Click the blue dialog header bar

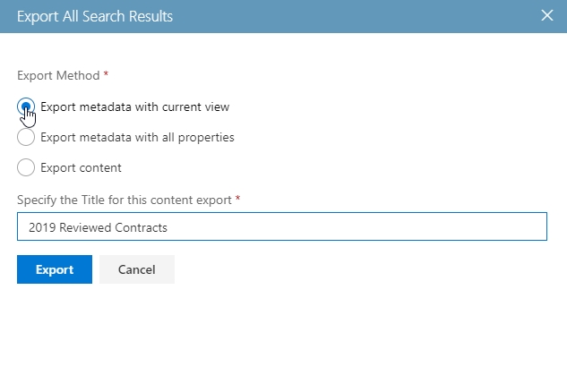[x=358, y=16]
